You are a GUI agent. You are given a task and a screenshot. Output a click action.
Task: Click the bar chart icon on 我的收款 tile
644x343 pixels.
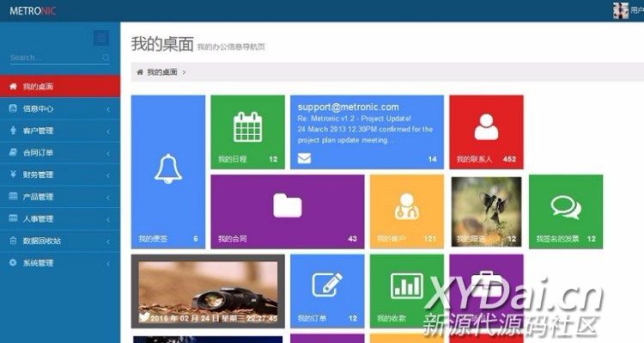click(x=407, y=285)
